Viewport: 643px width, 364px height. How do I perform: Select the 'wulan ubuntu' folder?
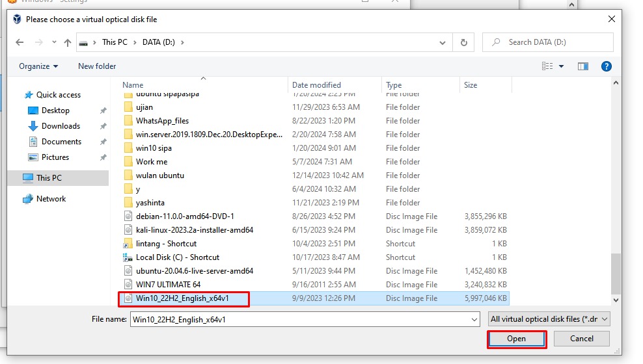point(160,175)
